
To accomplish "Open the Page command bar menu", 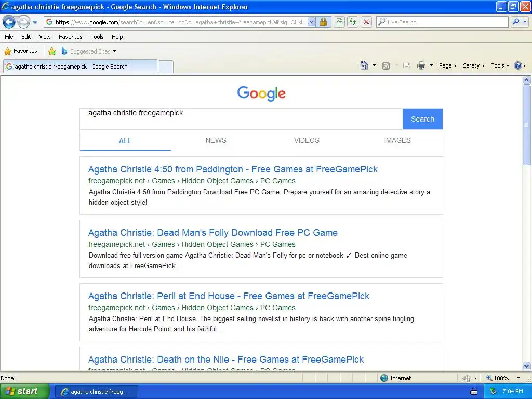I will pos(447,66).
